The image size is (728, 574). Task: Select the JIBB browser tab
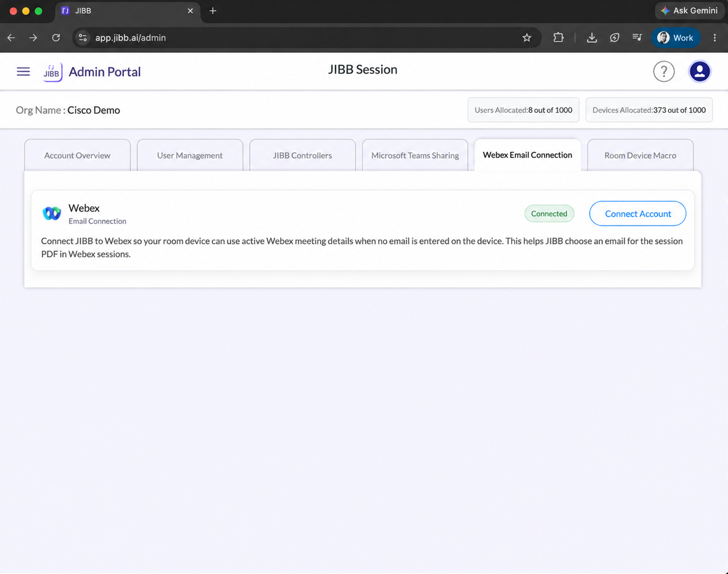coord(128,11)
